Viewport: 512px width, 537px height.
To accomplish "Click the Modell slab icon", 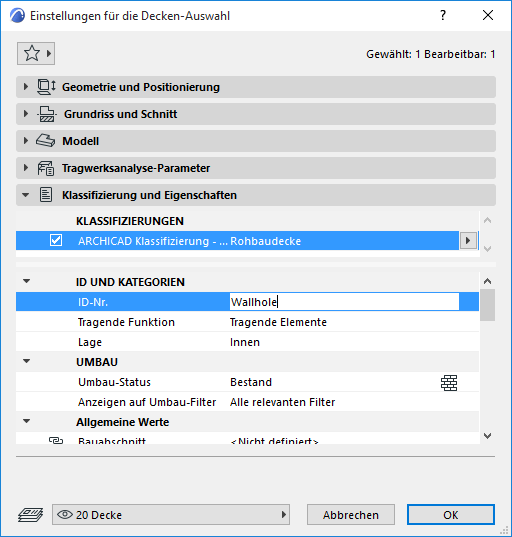I will pyautogui.click(x=45, y=141).
